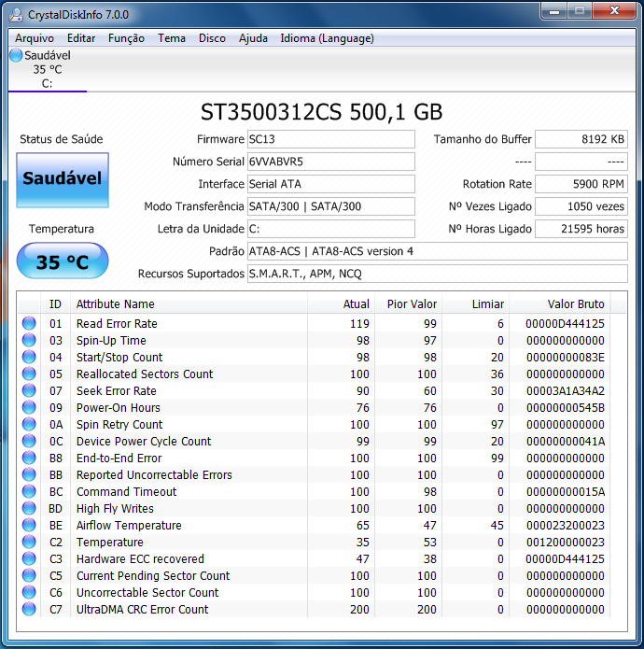Screen dimensions: 644x649
Task: Click the large Saudável health status button
Action: coord(63,179)
